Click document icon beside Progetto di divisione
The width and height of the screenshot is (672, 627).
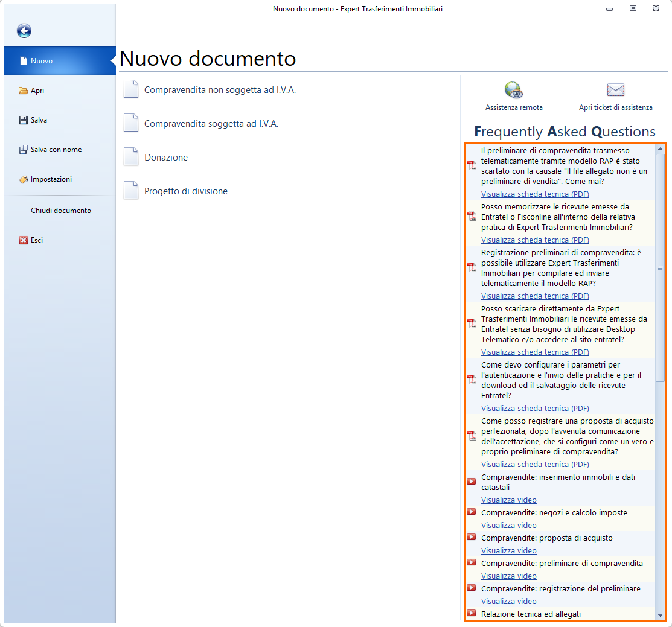[131, 191]
